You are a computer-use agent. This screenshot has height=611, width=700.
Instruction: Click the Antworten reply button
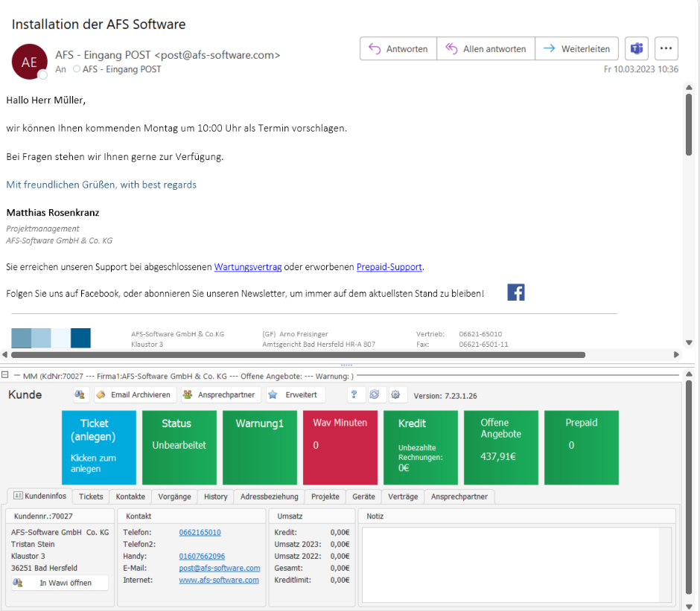tap(398, 48)
